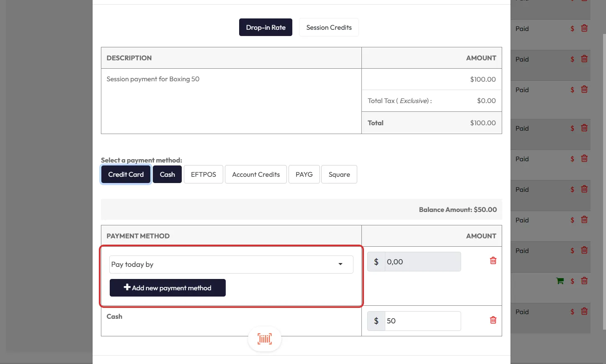Click the dollar icon beside the green cart
This screenshot has height=364, width=606.
pyautogui.click(x=572, y=281)
